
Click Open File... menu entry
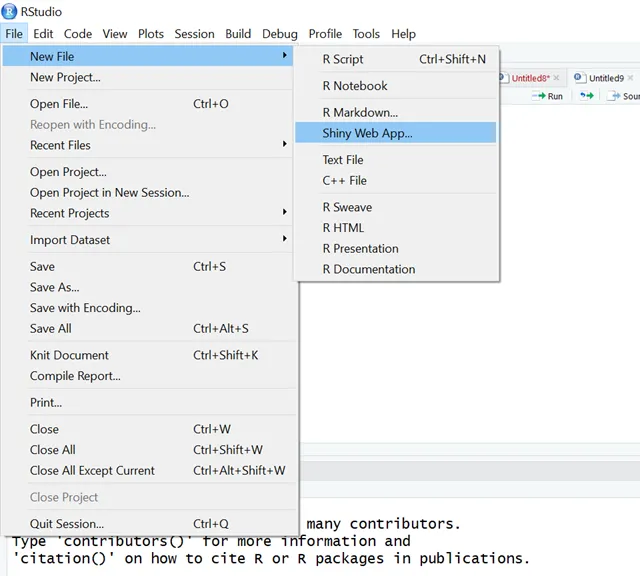point(148,104)
